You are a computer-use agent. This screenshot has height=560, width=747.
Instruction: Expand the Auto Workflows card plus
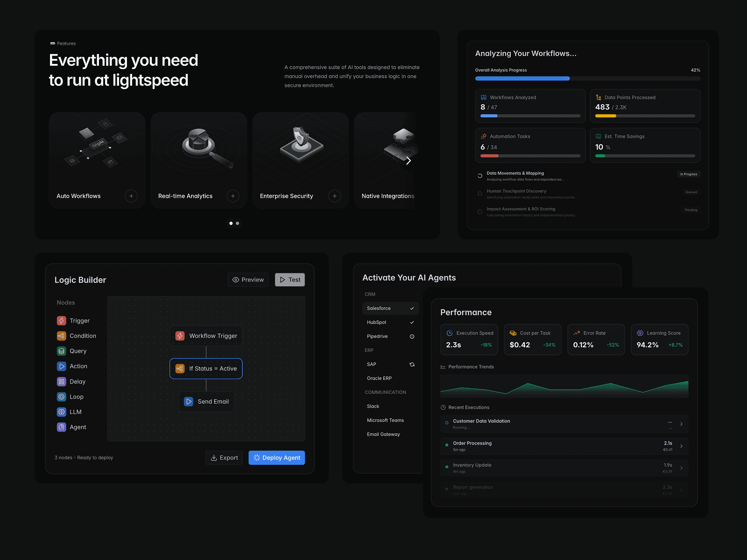(x=131, y=196)
